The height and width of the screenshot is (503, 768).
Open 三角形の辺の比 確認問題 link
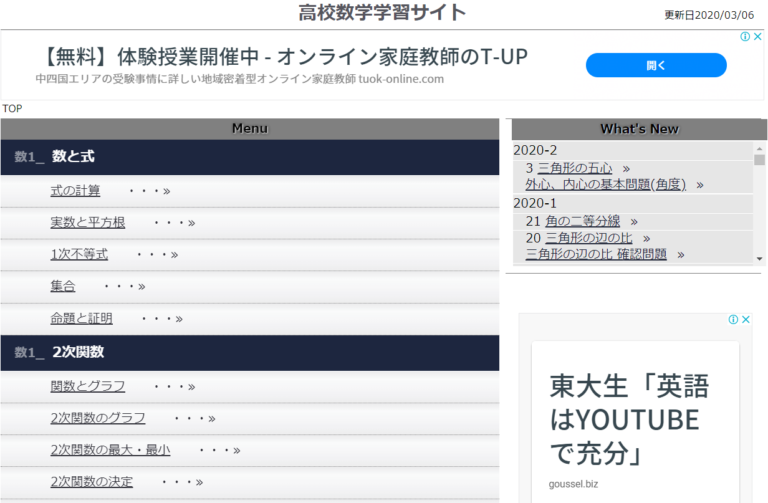click(x=596, y=254)
